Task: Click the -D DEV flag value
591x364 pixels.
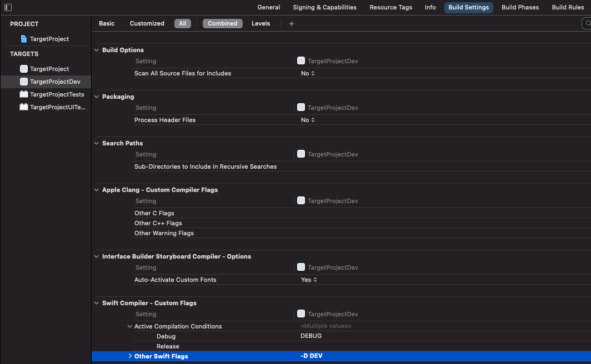Action: coord(311,356)
